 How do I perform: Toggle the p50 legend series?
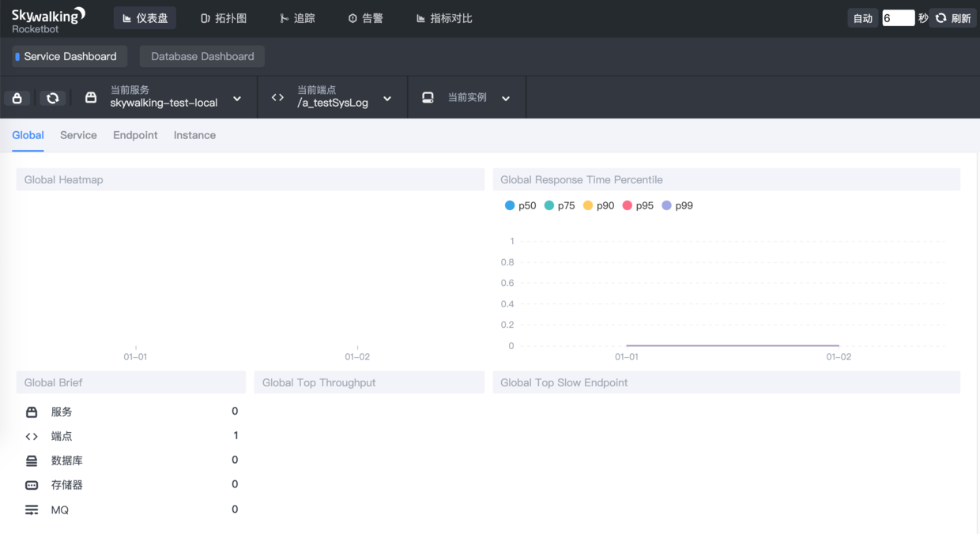(x=520, y=205)
